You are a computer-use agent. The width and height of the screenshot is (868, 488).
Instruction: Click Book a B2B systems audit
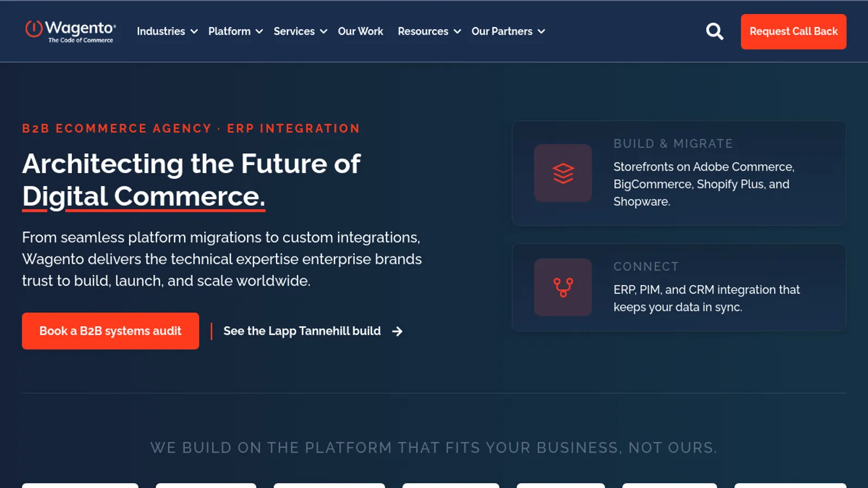[x=111, y=331]
